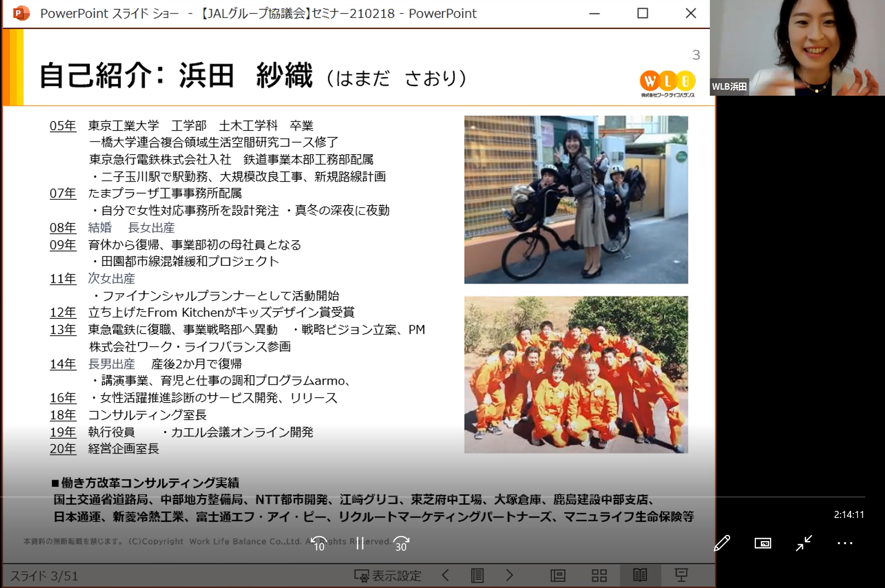Click the 11年 year entry
The image size is (885, 588).
pyautogui.click(x=63, y=278)
